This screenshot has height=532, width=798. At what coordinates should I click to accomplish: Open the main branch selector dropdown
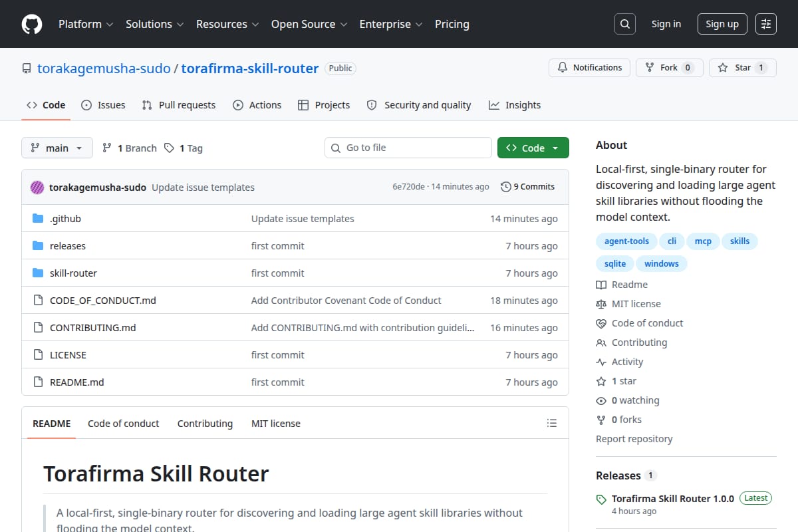[57, 148]
